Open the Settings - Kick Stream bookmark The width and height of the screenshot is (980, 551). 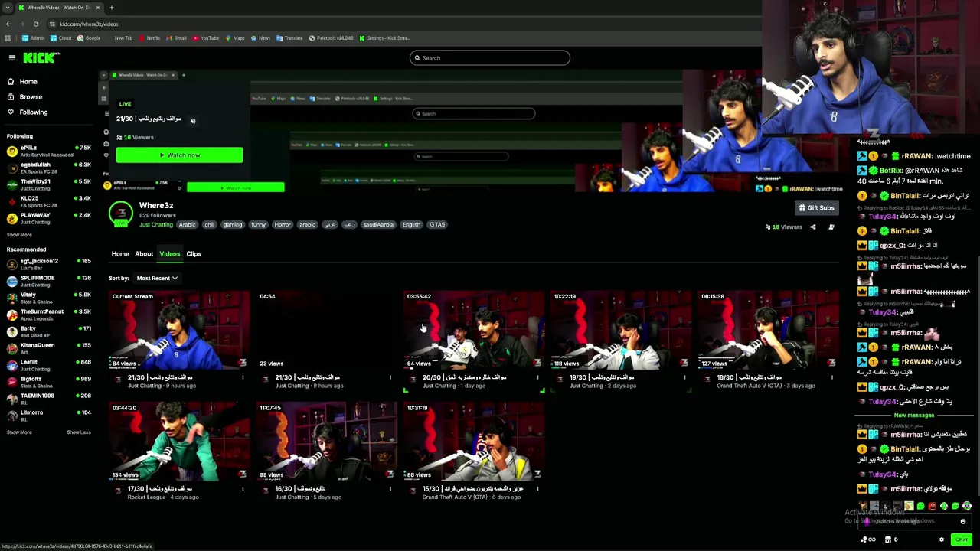(x=385, y=38)
